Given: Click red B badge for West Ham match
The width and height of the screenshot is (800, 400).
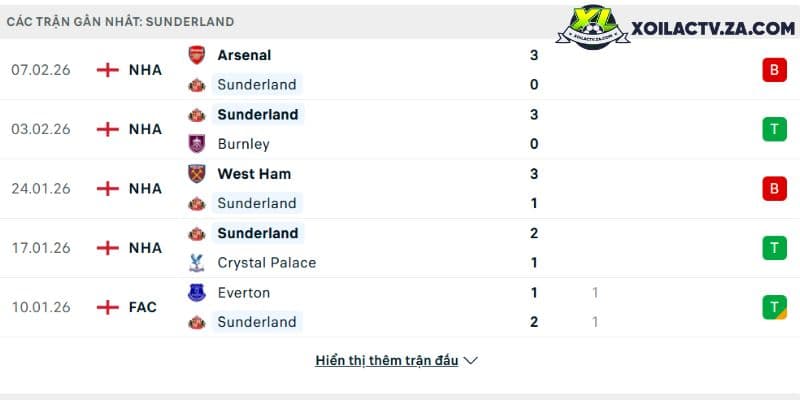Looking at the screenshot, I should click(774, 188).
